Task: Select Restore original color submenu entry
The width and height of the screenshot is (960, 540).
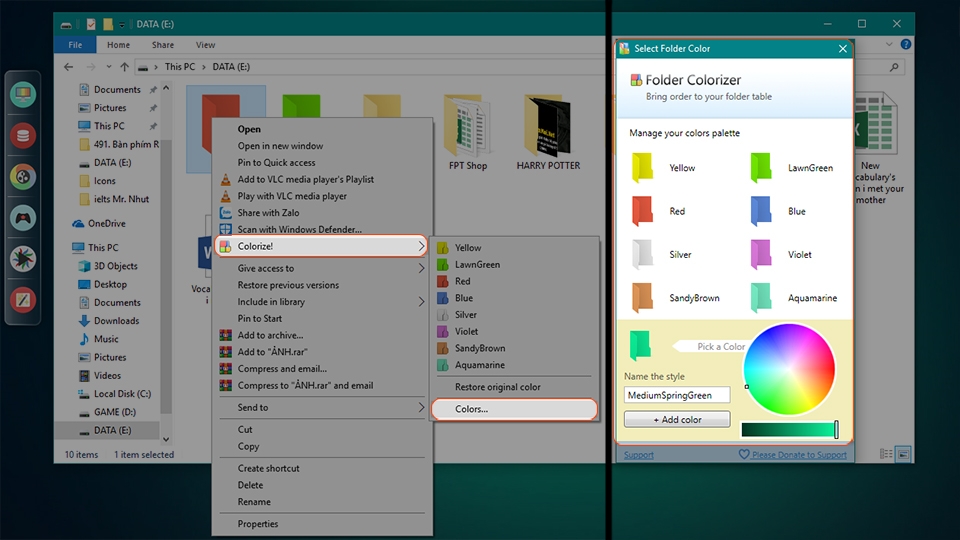Action: [514, 387]
